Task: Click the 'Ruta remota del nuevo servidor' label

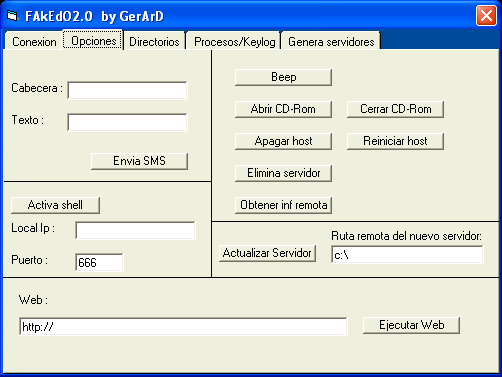Action: [406, 236]
